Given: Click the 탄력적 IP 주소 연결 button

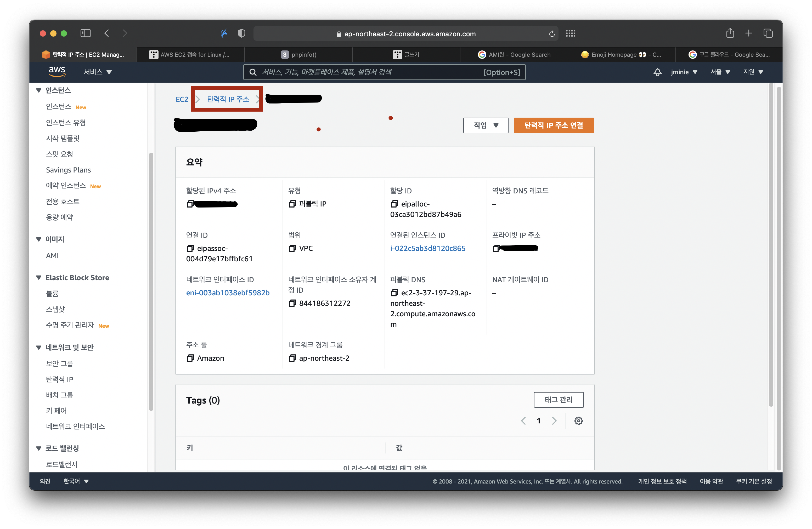Looking at the screenshot, I should (554, 125).
